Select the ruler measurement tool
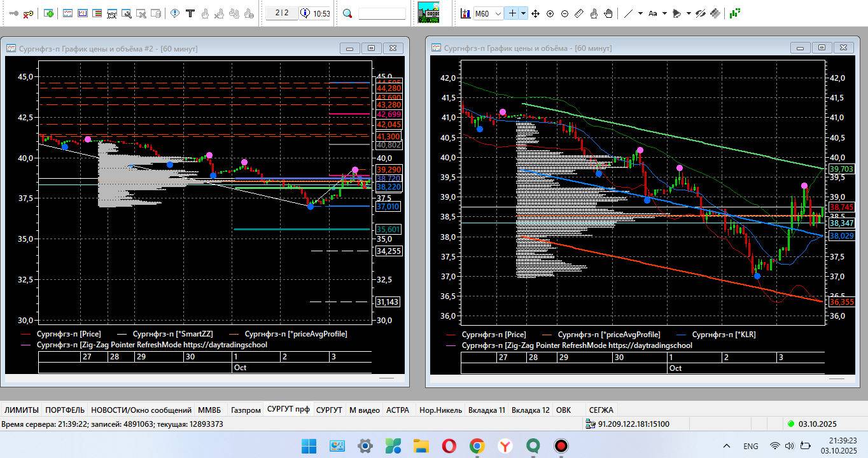The image size is (868, 458). 579,13
